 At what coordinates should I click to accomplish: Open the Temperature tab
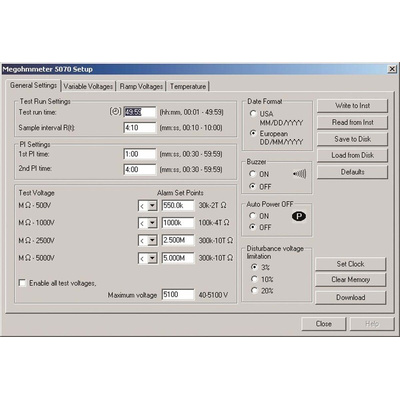coord(188,86)
